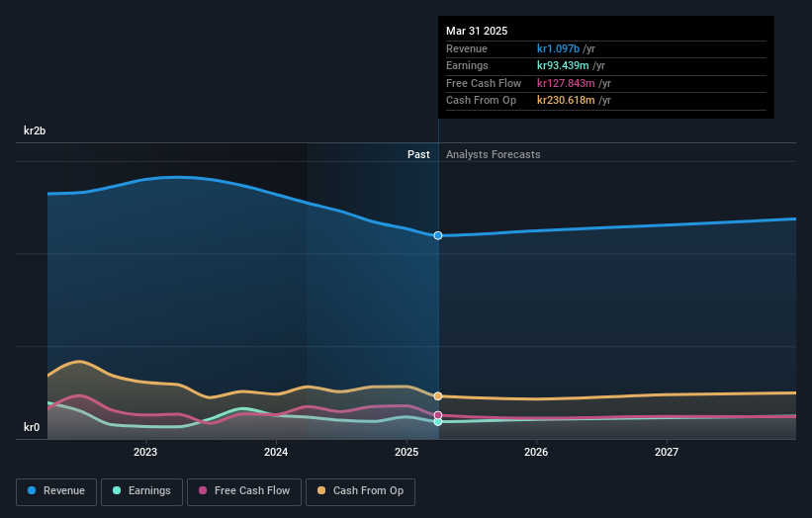This screenshot has width=812, height=518.
Task: Toggle the Cash From Op legend button
Action: 360,491
